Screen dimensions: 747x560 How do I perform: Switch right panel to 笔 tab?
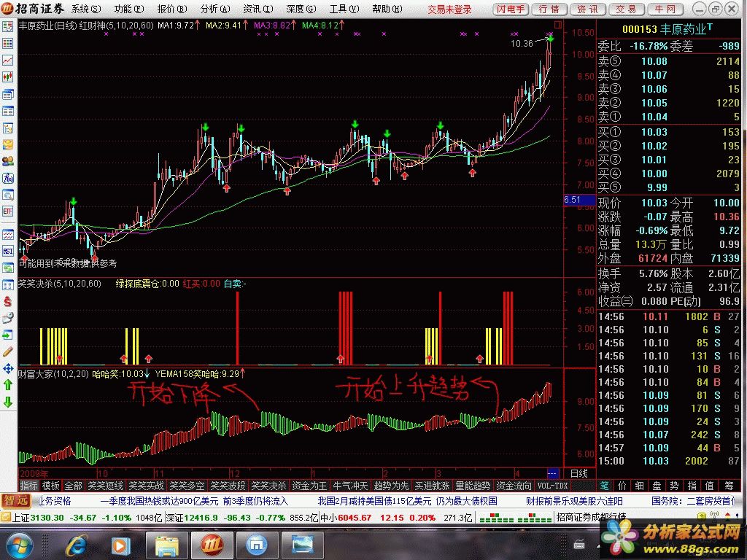tap(605, 486)
